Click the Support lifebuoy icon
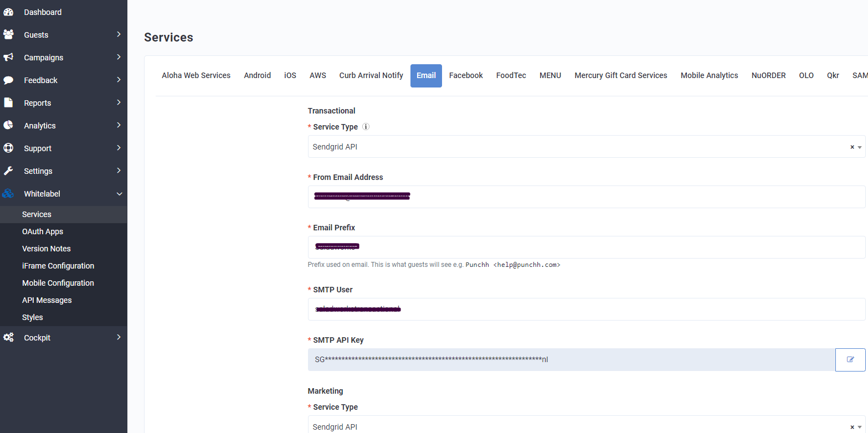This screenshot has width=868, height=433. coord(8,148)
